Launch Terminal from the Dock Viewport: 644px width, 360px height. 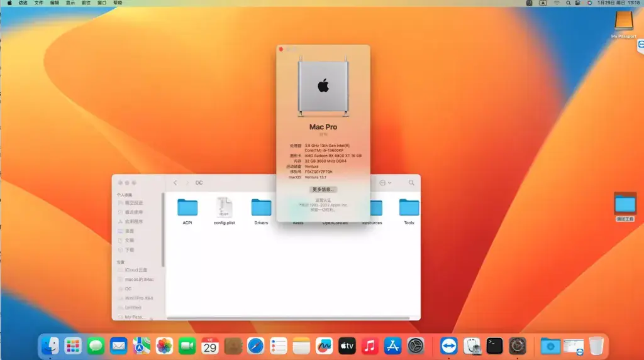coord(494,346)
